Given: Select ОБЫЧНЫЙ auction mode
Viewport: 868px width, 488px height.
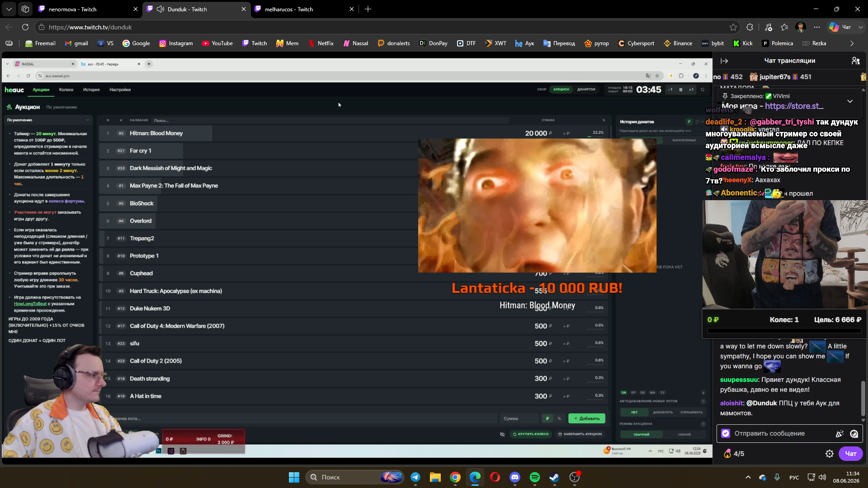Looking at the screenshot, I should click(641, 434).
